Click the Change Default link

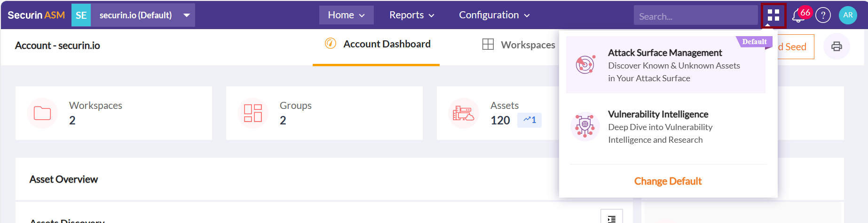pos(668,181)
